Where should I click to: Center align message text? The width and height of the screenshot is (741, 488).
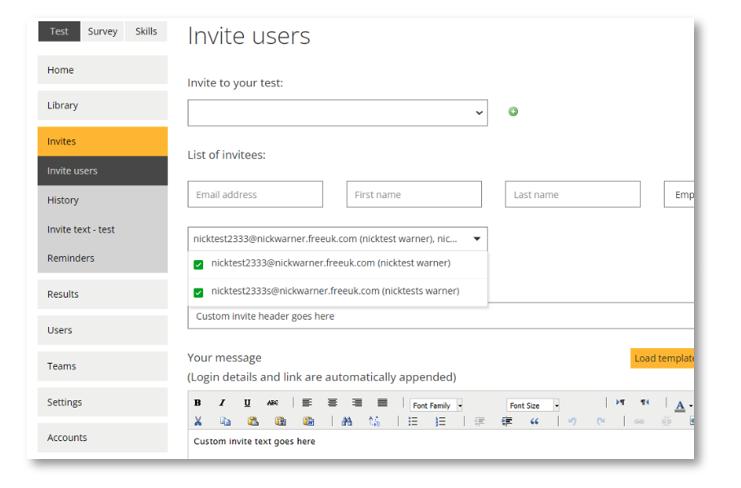(332, 402)
